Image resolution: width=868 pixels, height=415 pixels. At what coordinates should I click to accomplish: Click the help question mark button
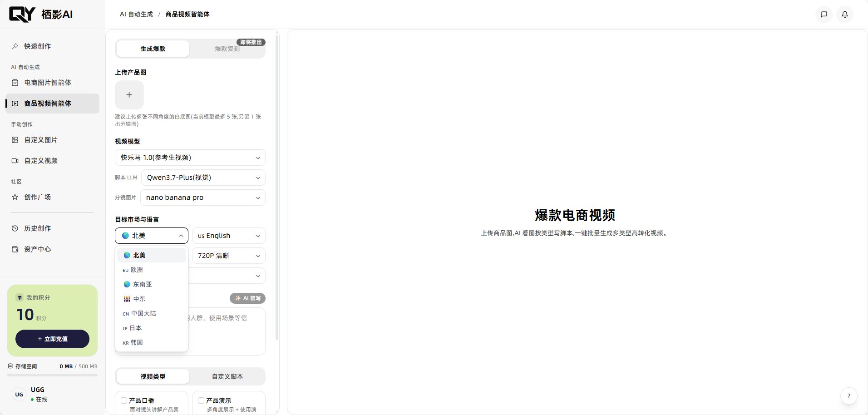click(849, 396)
